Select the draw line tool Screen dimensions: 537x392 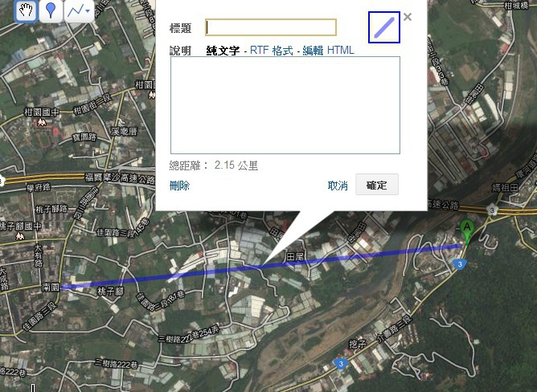[x=75, y=10]
